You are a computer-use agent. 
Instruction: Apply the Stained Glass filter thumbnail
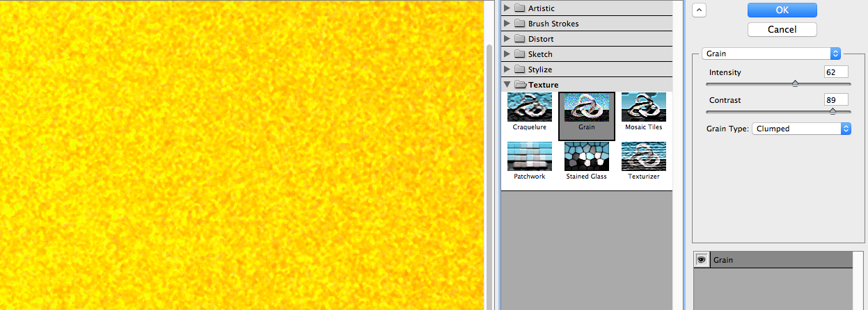tap(586, 156)
